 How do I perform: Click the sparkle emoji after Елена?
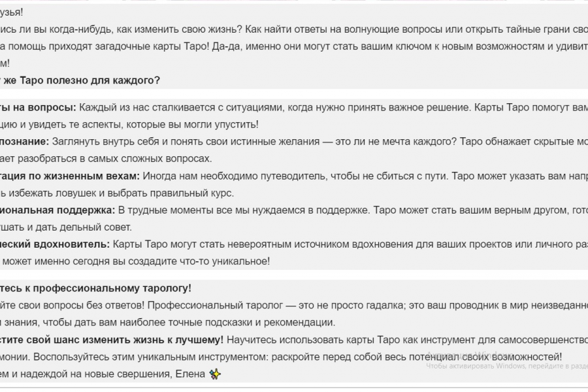(x=216, y=374)
